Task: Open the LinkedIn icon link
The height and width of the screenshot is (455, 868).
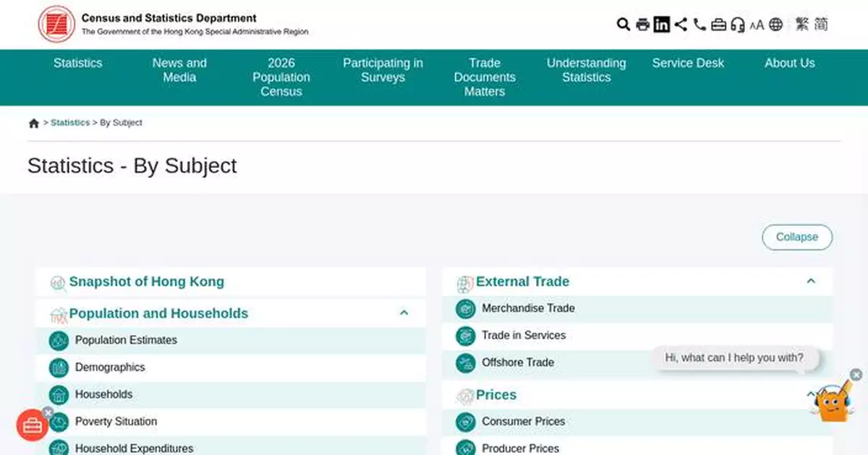Action: coord(661,25)
